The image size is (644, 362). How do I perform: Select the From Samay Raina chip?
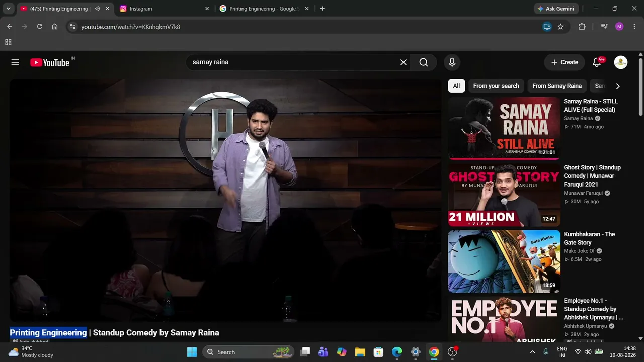(x=557, y=86)
